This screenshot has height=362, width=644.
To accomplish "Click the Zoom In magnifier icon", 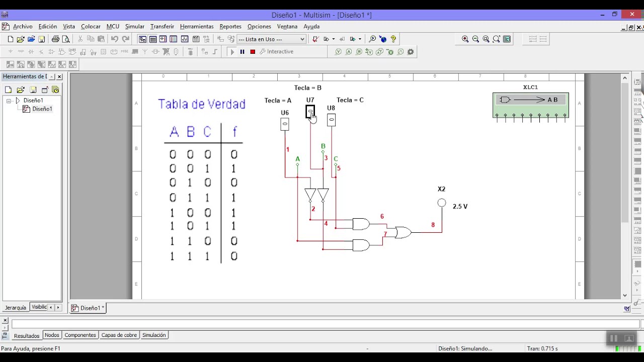I will (465, 39).
